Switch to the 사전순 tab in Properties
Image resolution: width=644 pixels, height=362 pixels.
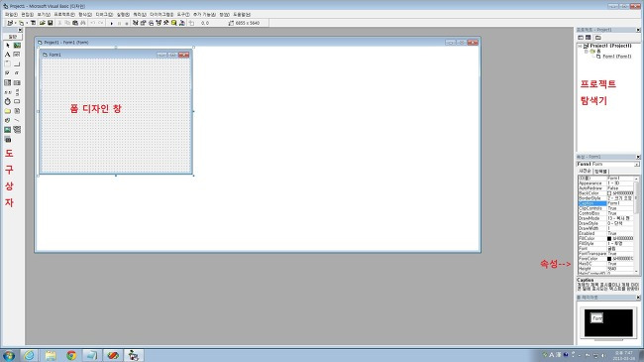[585, 171]
